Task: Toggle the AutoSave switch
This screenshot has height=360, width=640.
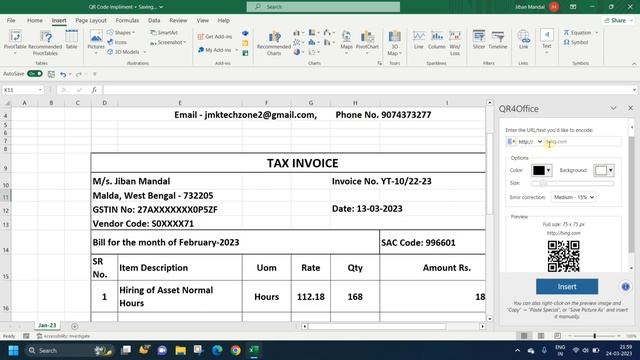Action: pyautogui.click(x=35, y=74)
